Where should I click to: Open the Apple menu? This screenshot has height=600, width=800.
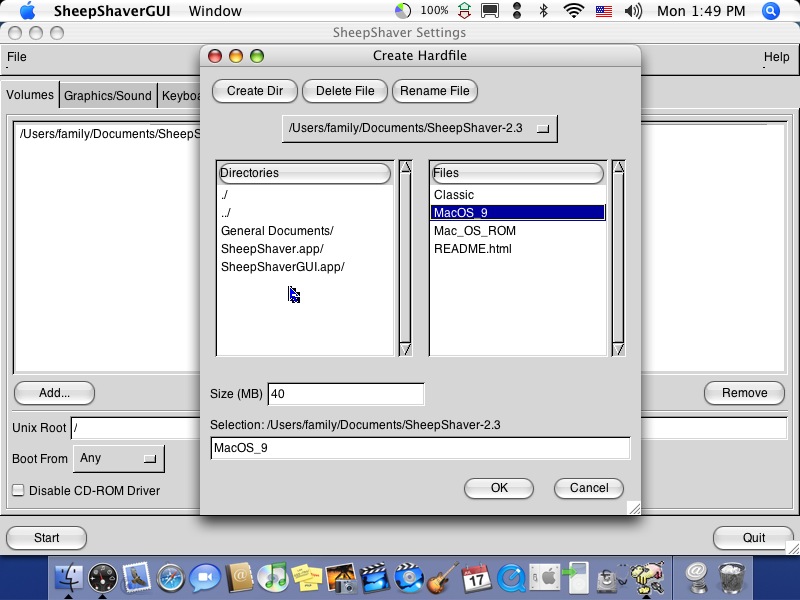(x=28, y=10)
